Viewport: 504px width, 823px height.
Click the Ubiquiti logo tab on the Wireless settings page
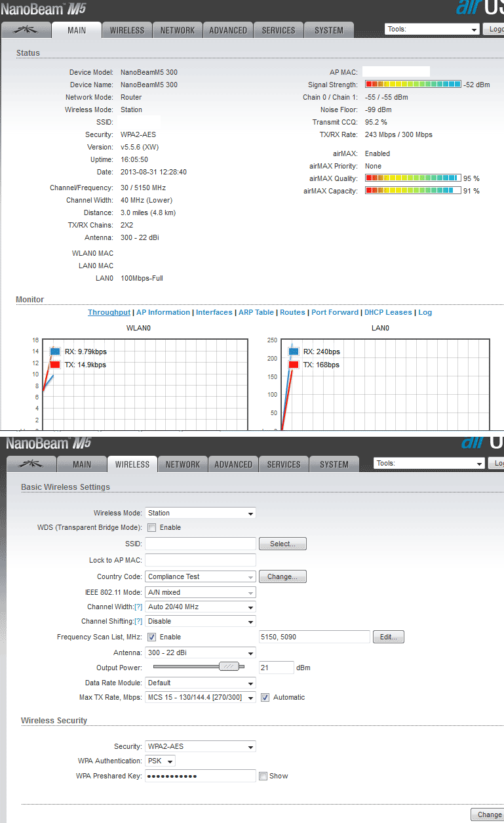(31, 464)
